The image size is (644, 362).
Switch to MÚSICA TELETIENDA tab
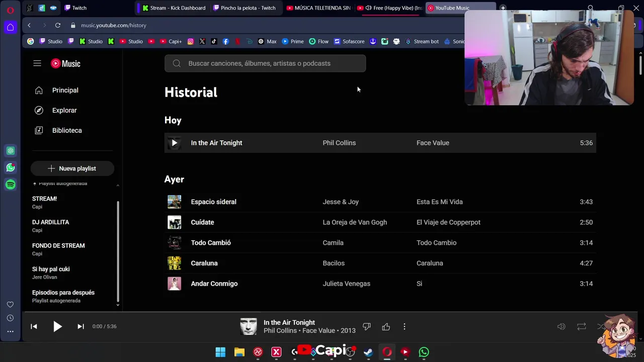click(318, 8)
